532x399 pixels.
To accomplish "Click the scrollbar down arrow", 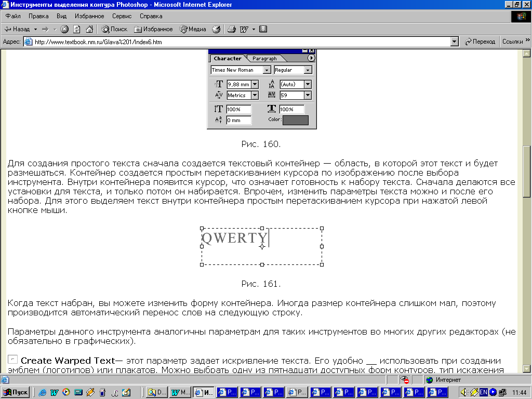I will pyautogui.click(x=527, y=368).
